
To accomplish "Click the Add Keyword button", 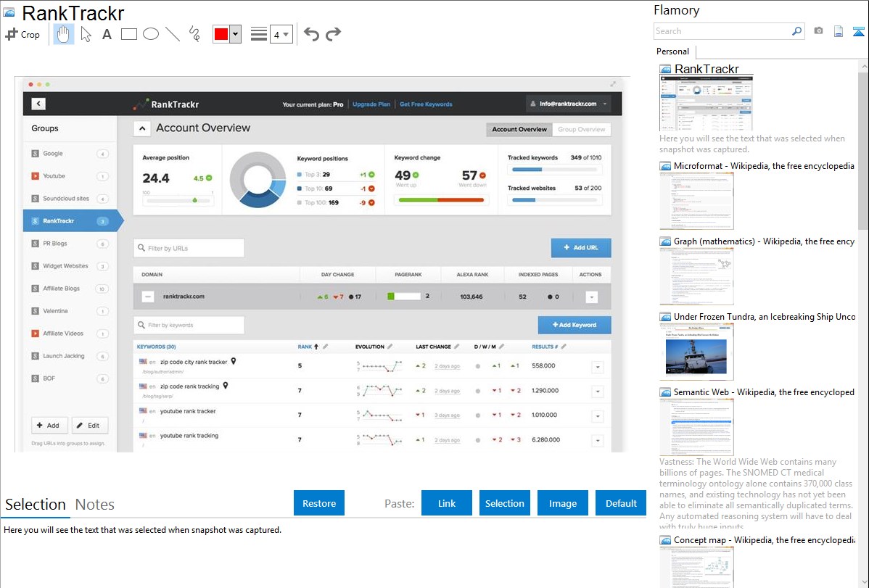I will 574,325.
